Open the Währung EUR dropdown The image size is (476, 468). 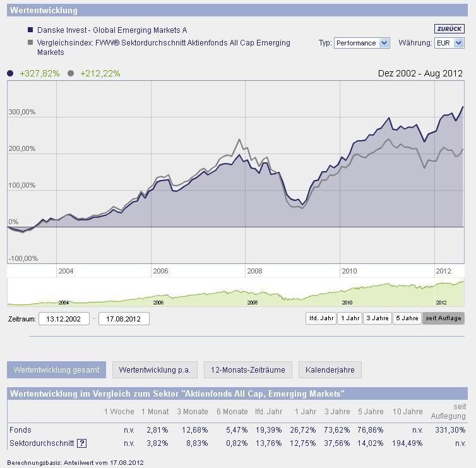449,43
